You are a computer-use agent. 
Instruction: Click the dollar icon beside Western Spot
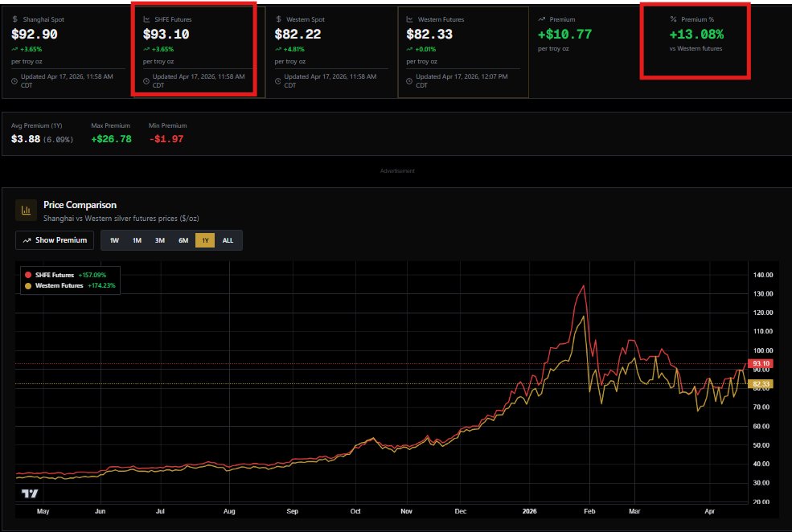point(278,19)
